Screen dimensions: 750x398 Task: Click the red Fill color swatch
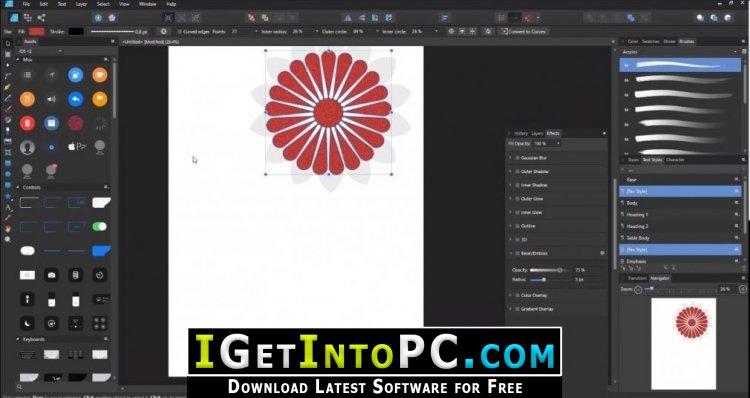pos(36,32)
